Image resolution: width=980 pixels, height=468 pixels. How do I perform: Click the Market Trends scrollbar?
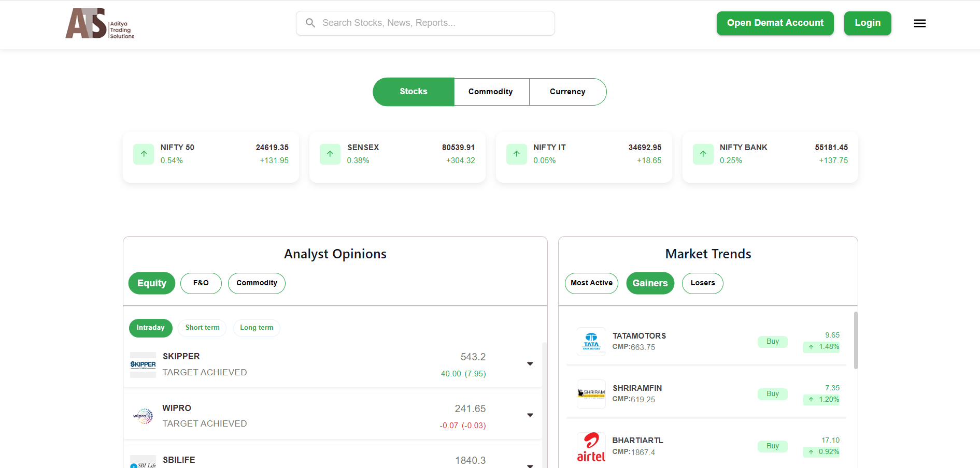point(855,341)
